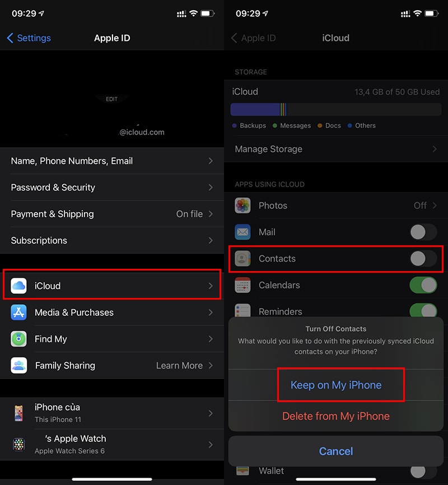Tap the Apple Watch device icon
Viewport: 448px width, 485px height.
pos(18,445)
